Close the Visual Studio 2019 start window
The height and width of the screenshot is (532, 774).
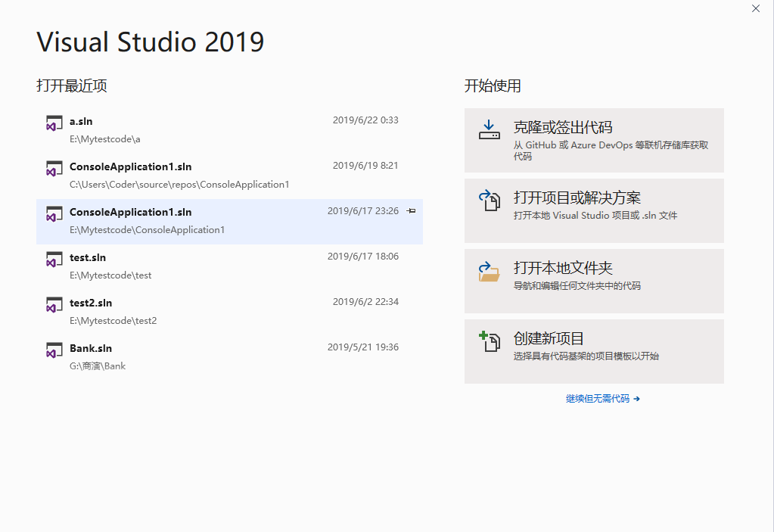(756, 8)
